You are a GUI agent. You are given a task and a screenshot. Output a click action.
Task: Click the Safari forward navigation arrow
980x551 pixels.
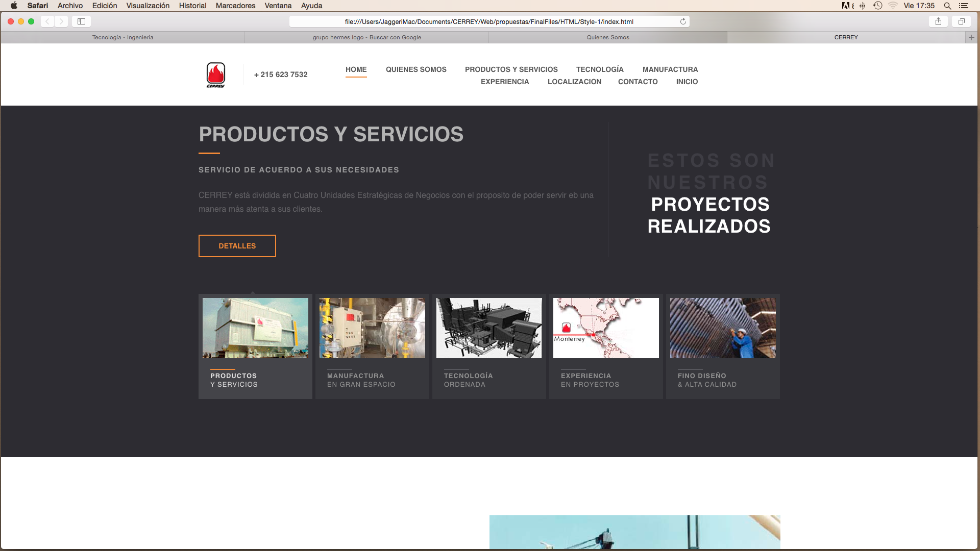click(x=61, y=21)
